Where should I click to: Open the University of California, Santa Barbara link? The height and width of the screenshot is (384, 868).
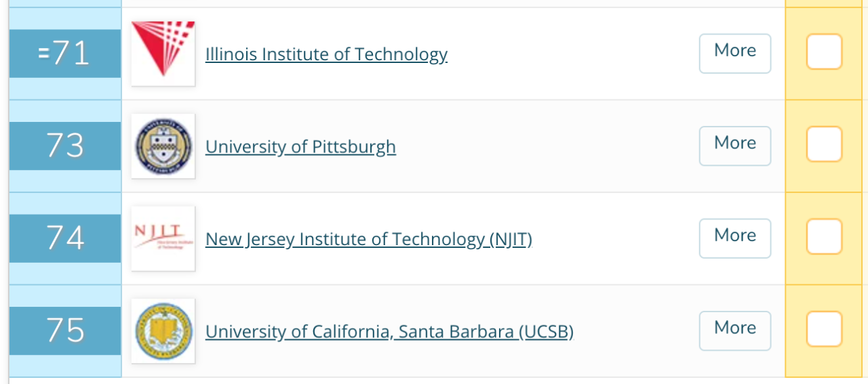click(389, 332)
